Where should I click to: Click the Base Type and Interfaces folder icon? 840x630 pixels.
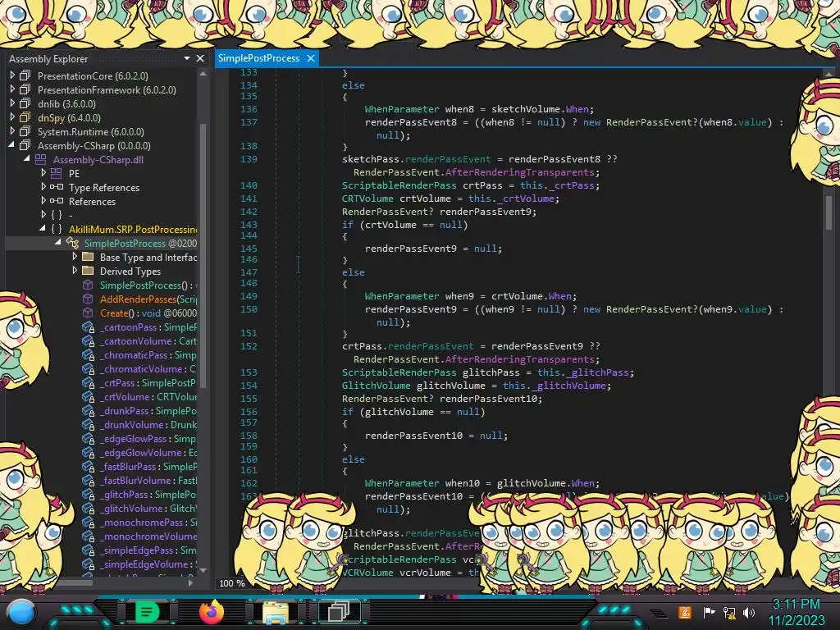tap(88, 257)
